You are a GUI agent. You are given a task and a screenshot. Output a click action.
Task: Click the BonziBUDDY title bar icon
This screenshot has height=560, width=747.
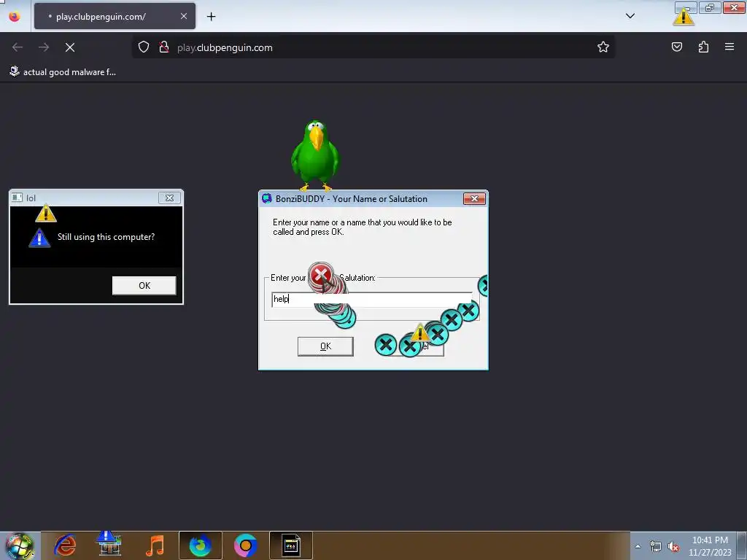click(x=267, y=198)
